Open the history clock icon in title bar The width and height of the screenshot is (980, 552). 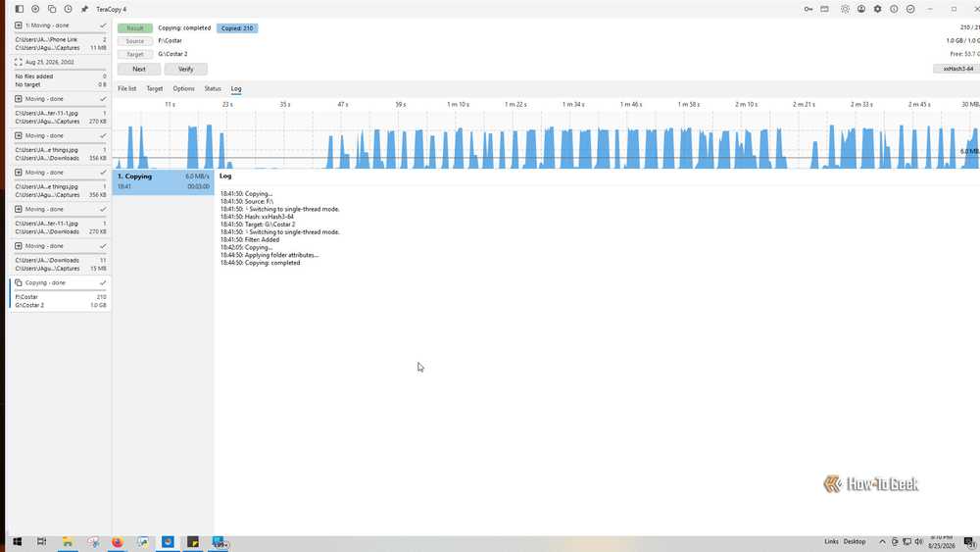(69, 10)
